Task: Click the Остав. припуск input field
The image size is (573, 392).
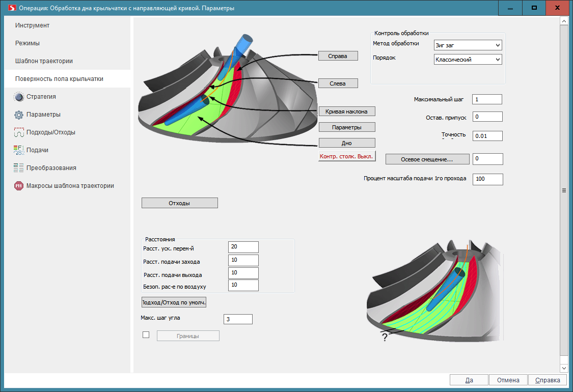Action: 487,117
